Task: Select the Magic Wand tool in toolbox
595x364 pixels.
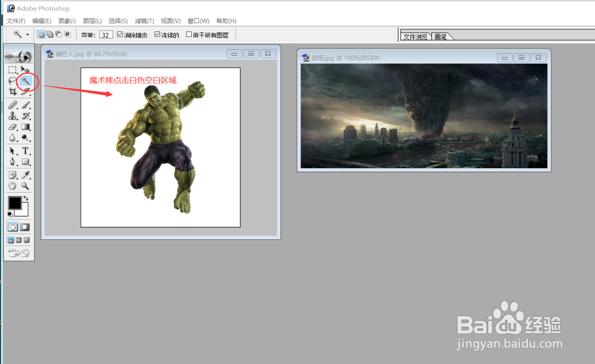Action: pyautogui.click(x=25, y=81)
